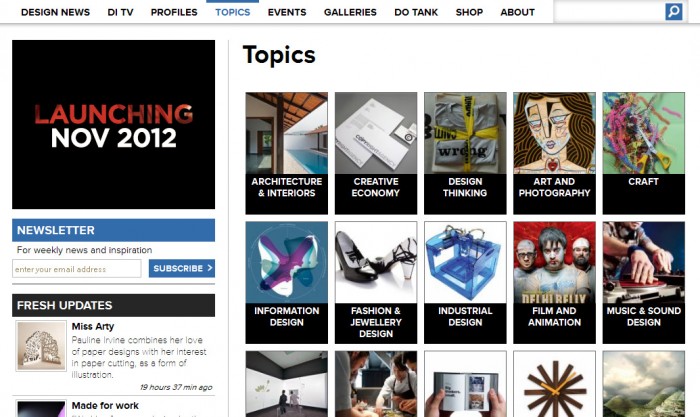
Task: Select Music & Sound Design tile
Action: [x=643, y=283]
